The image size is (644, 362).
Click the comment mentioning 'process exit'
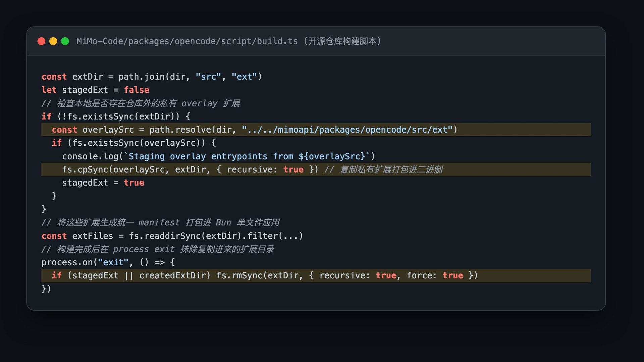coord(158,249)
